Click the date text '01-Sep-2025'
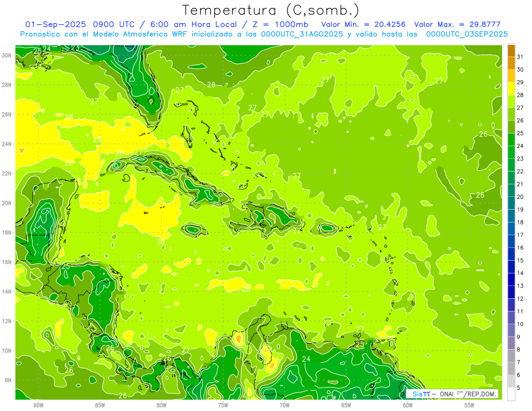Viewport: 532px width, 411px height. (x=56, y=24)
